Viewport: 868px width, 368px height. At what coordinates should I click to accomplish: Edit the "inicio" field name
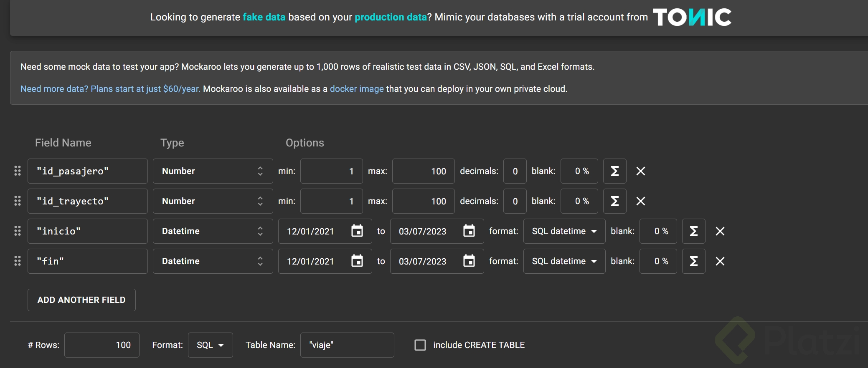click(x=88, y=231)
